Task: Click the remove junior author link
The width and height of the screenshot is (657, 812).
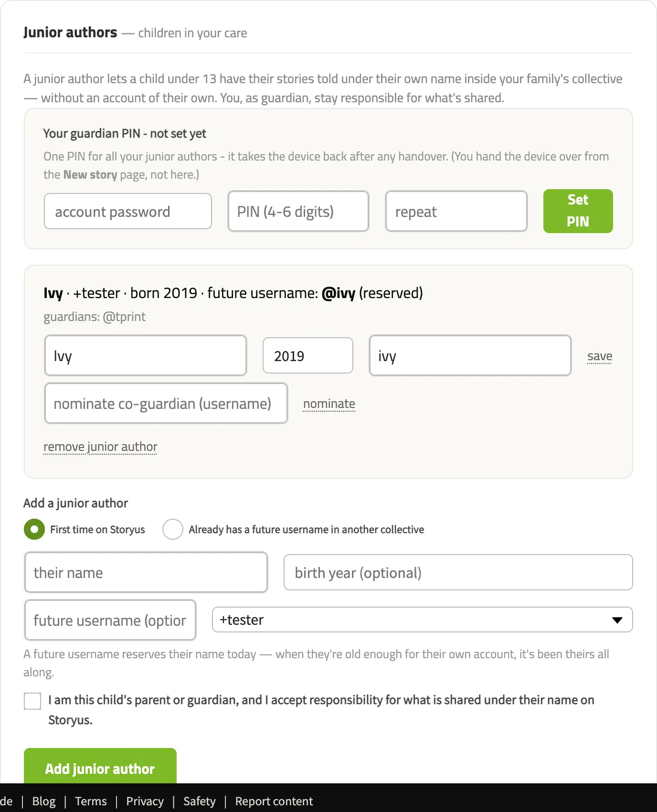Action: (100, 447)
